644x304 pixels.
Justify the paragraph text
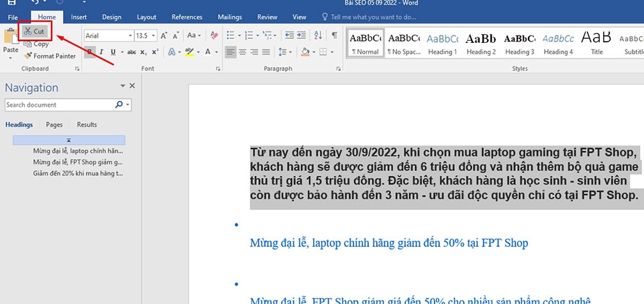[266, 52]
